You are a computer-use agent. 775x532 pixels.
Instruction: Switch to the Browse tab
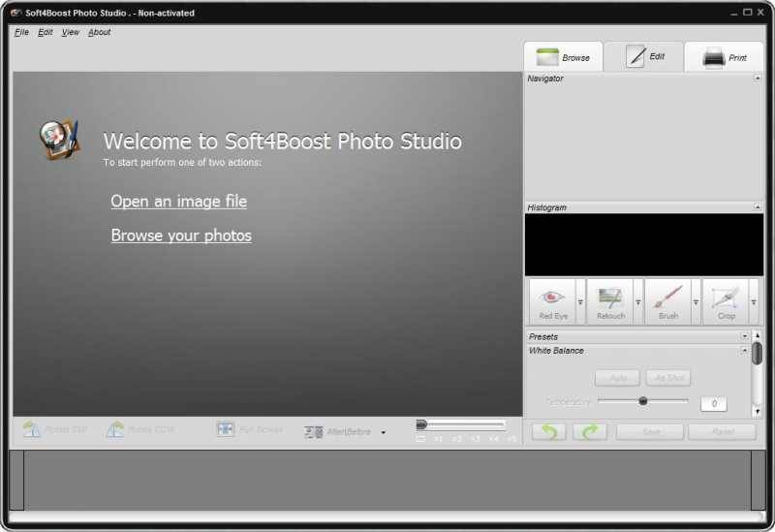tap(564, 57)
